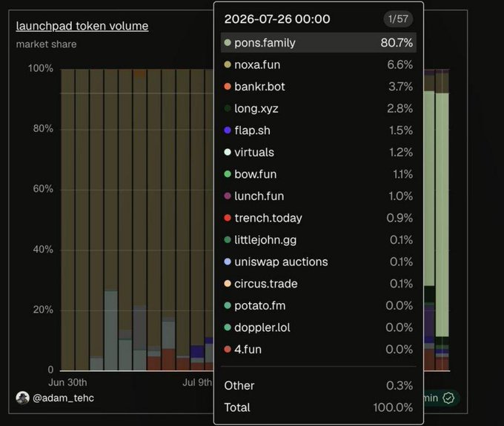The image size is (504, 426).
Task: Click the 2.8% value for long.xyz
Action: coord(399,108)
